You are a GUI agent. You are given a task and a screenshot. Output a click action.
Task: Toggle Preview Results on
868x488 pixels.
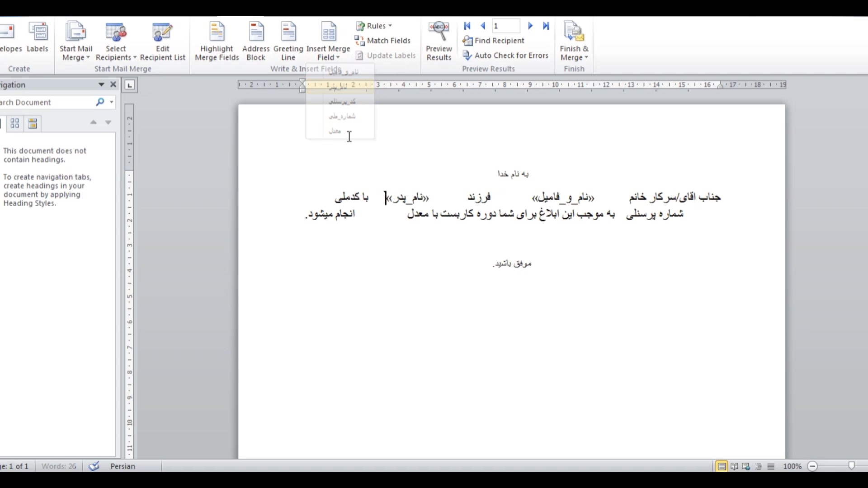439,42
